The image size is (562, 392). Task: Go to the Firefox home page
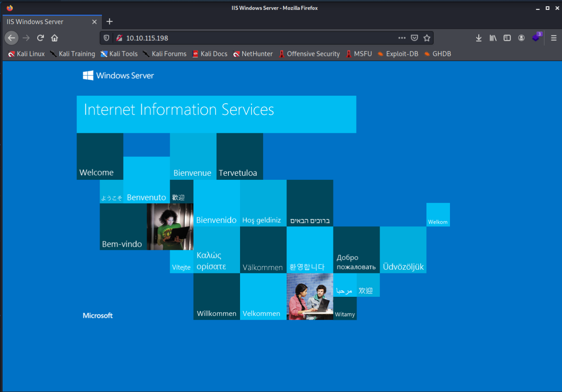[54, 38]
